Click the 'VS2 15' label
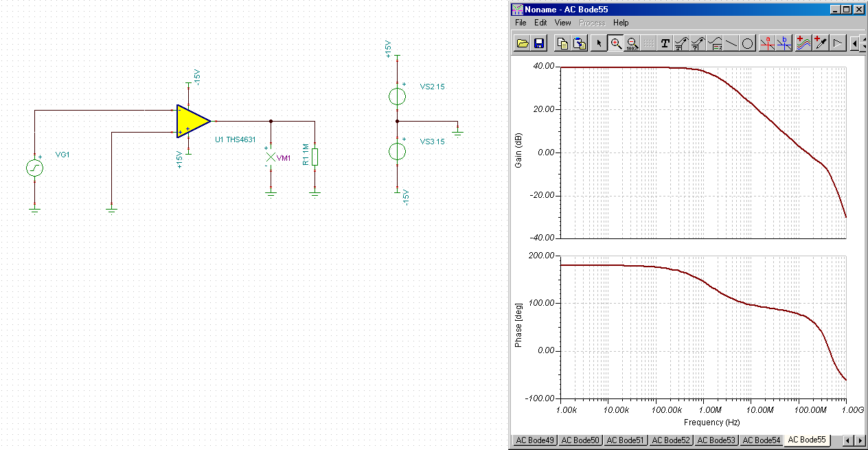 [433, 87]
